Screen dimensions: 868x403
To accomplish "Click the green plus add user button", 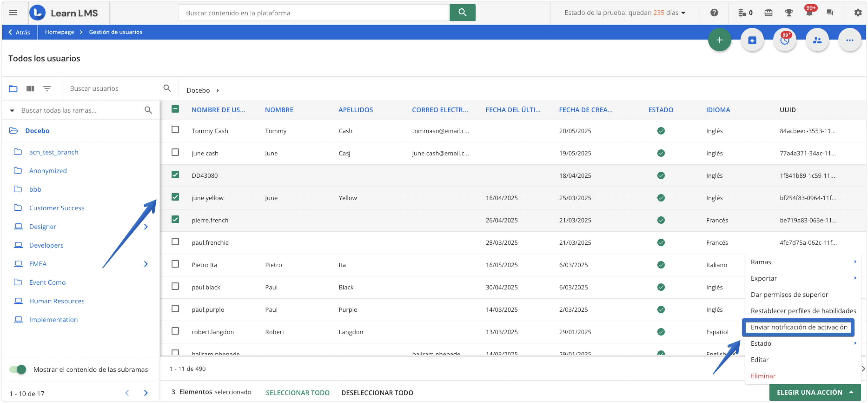I will pos(719,40).
